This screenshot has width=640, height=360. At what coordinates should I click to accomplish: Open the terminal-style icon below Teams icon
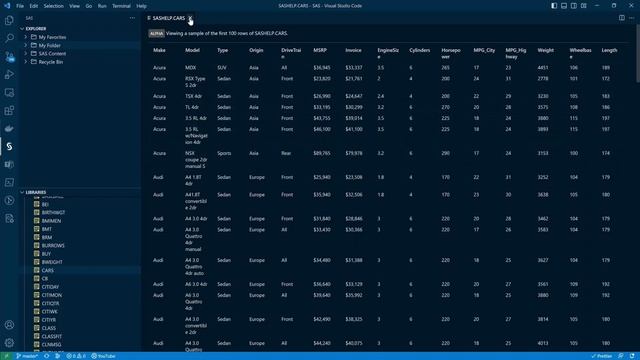pyautogui.click(x=9, y=182)
